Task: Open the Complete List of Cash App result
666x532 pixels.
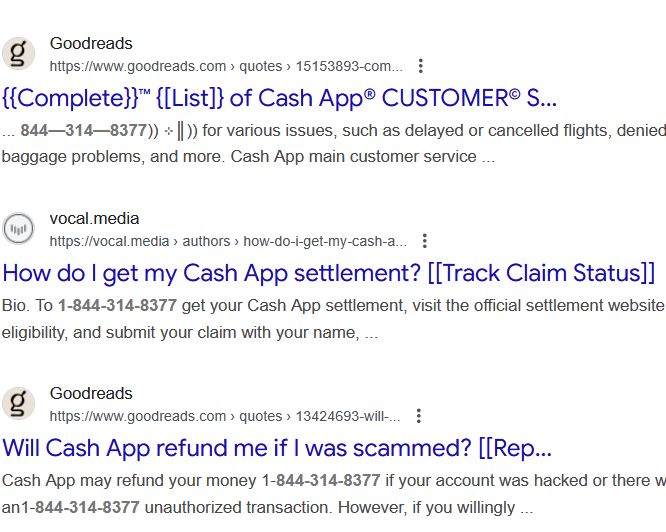Action: (279, 98)
